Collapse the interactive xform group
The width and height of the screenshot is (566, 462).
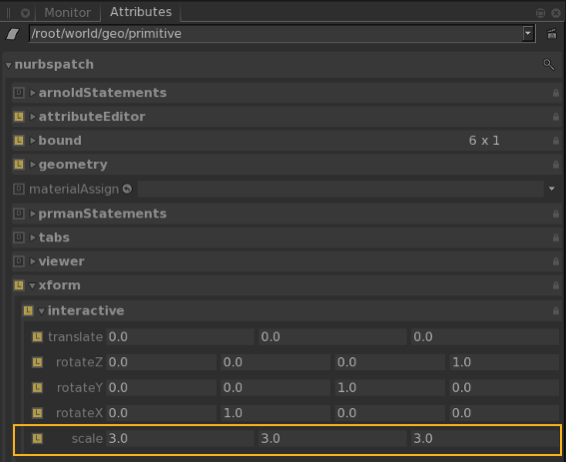(x=42, y=311)
